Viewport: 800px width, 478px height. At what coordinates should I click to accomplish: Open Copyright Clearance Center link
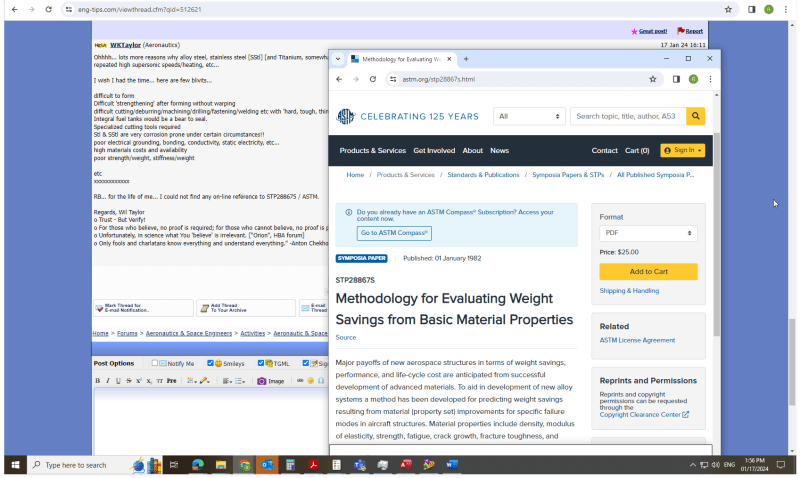(x=644, y=415)
